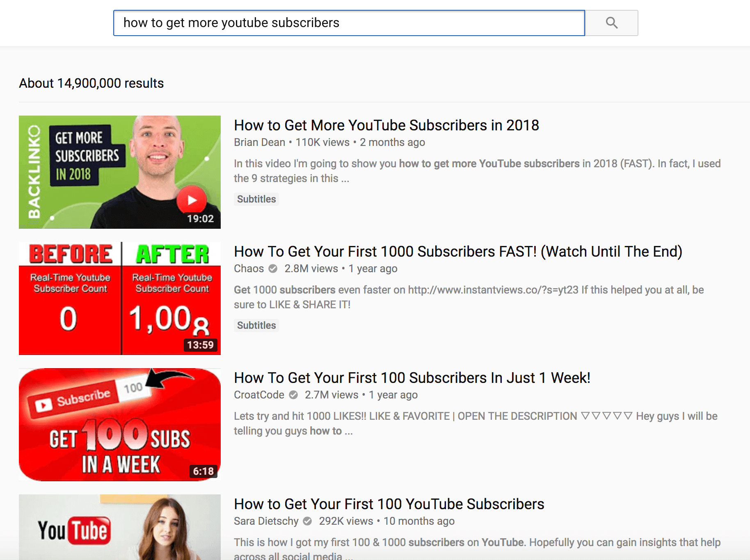Screen dimensions: 750x560
Task: Click the 13:59 duration badge
Action: [201, 345]
